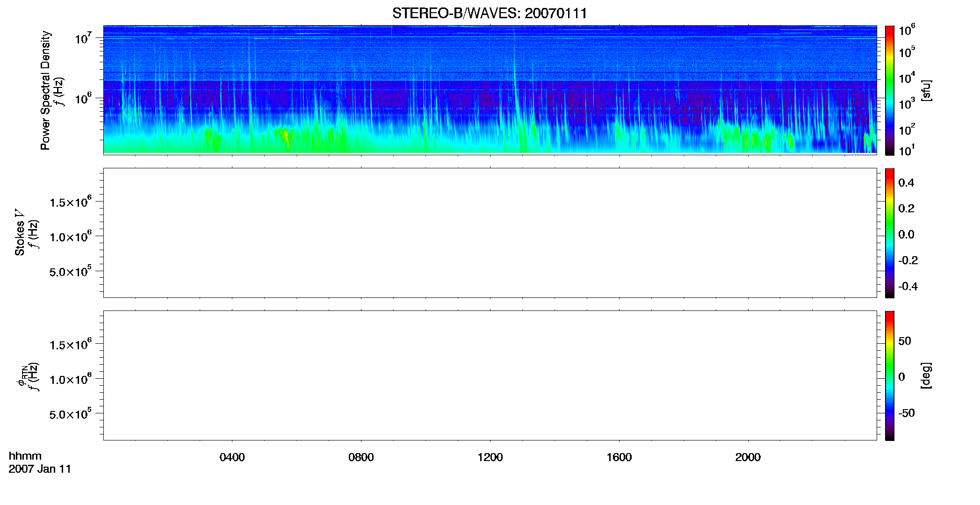Click the 2000 time axis label
The height and width of the screenshot is (505, 980).
(748, 457)
